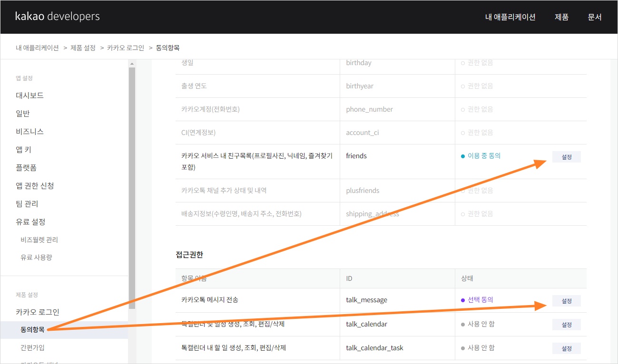Open 플랫폼 in sidebar
Viewport: 618px width, 364px height.
tap(26, 168)
